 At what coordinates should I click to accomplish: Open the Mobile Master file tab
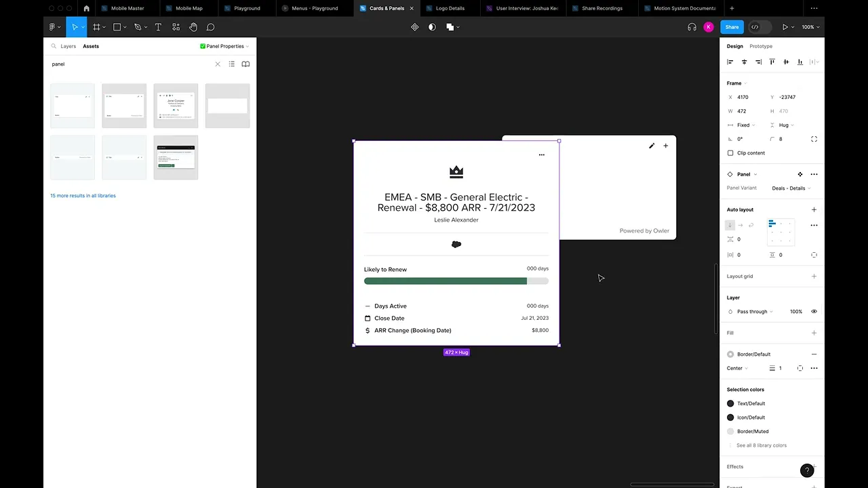point(127,8)
